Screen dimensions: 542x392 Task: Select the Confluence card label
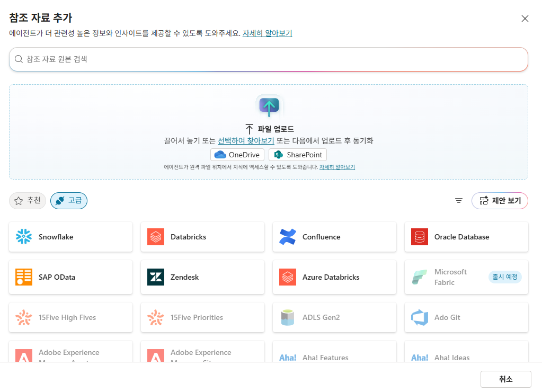[x=322, y=237]
